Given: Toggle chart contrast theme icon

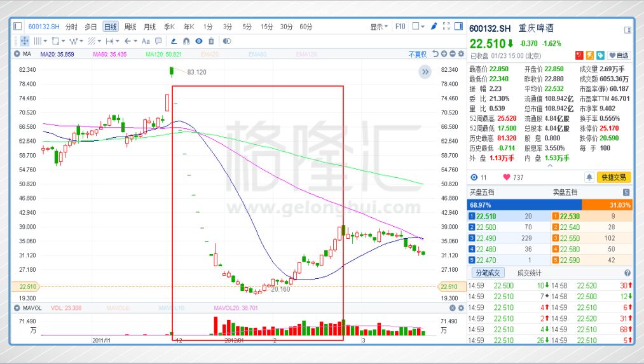Looking at the screenshot, I should point(227,41).
